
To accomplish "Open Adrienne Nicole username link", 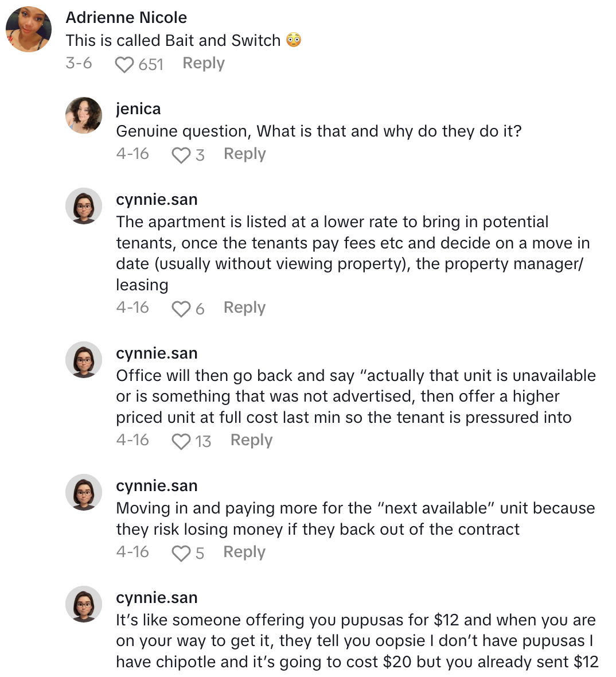I will tap(126, 18).
